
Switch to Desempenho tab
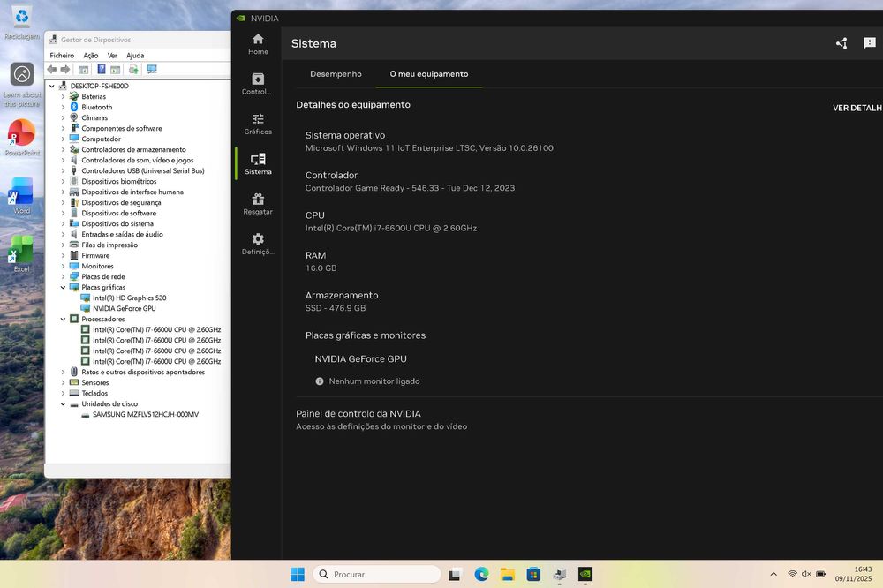336,74
